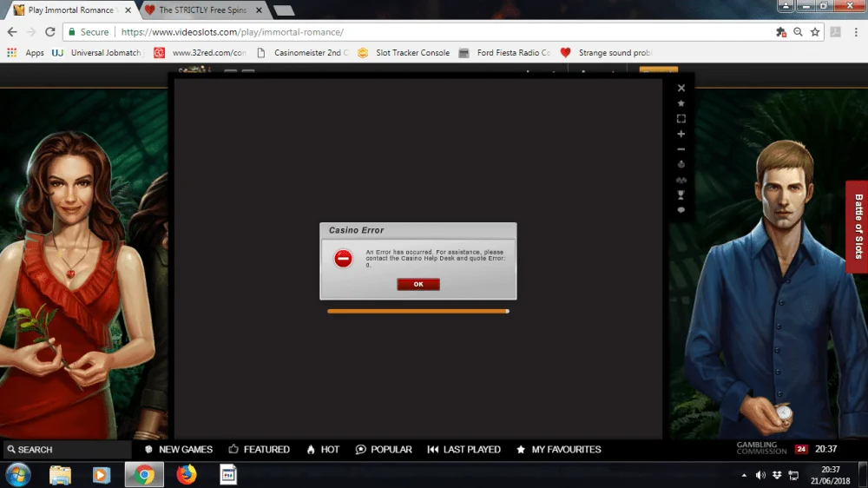Open MY FAVOURITES games list
This screenshot has width=868, height=488.
(x=558, y=449)
